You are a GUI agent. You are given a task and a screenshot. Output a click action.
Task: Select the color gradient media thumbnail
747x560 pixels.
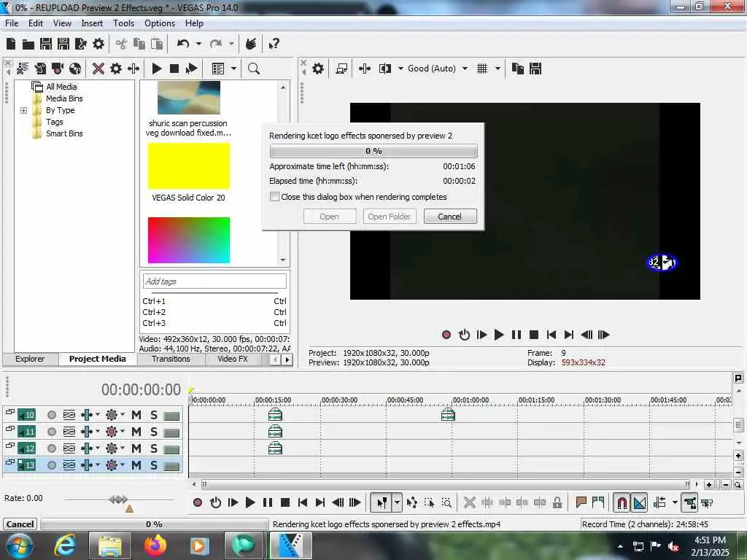click(x=189, y=240)
